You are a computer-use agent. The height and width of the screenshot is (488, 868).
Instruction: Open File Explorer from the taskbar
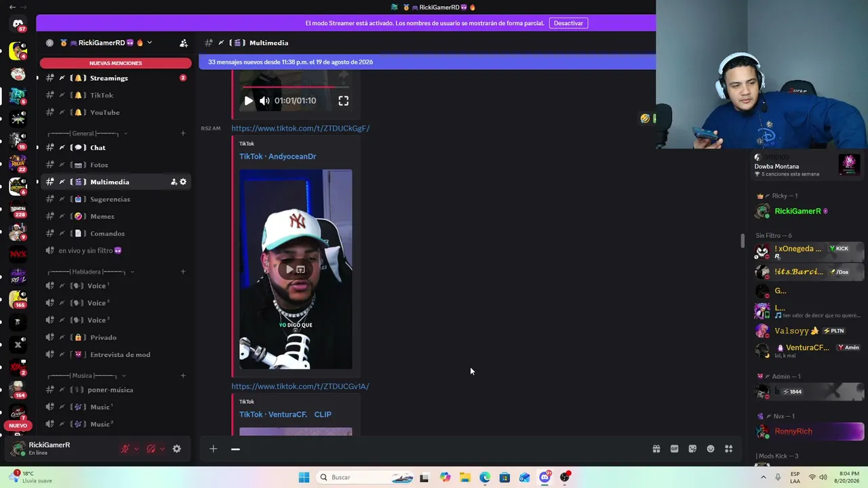pos(465,477)
